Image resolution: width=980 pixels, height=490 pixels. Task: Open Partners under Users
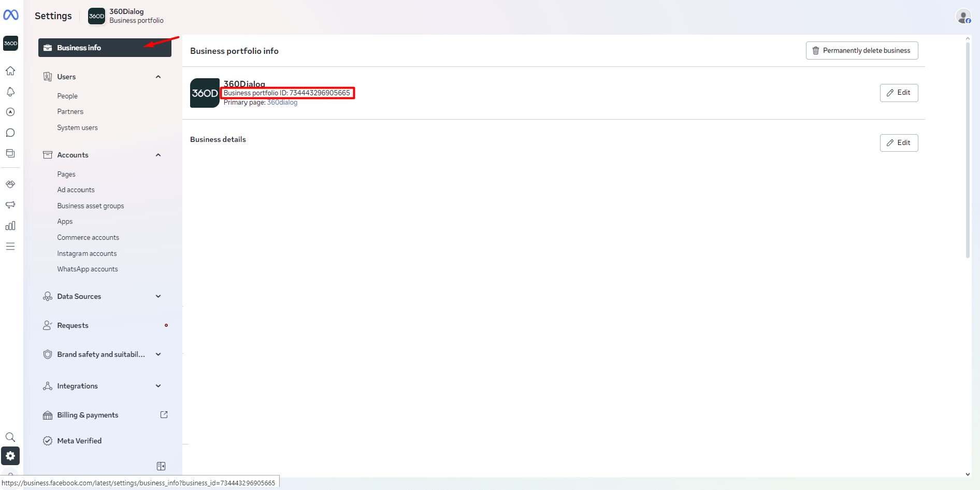click(x=70, y=111)
